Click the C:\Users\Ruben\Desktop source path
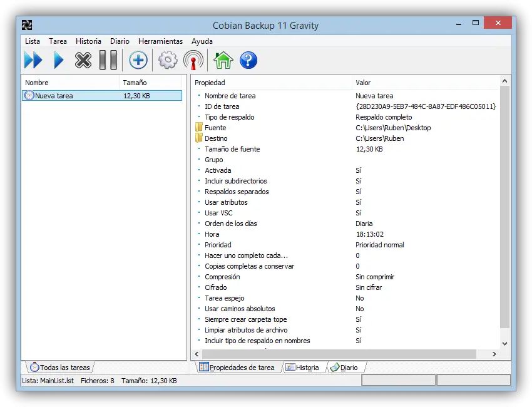This screenshot has height=407, width=532. [393, 128]
